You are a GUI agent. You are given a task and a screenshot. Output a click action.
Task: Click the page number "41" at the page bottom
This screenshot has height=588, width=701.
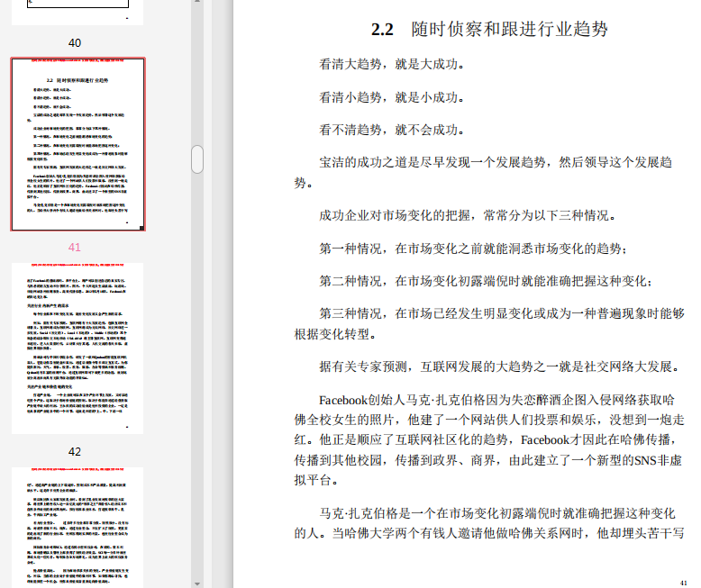(x=683, y=583)
